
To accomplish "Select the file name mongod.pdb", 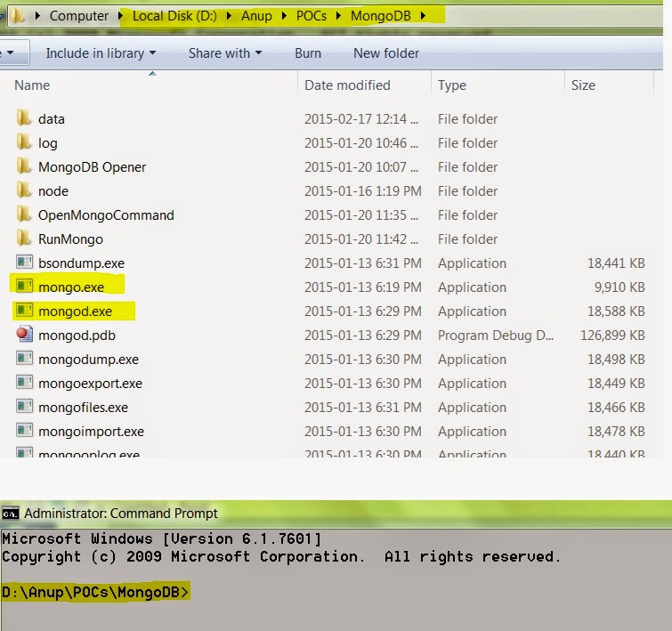I will point(77,335).
